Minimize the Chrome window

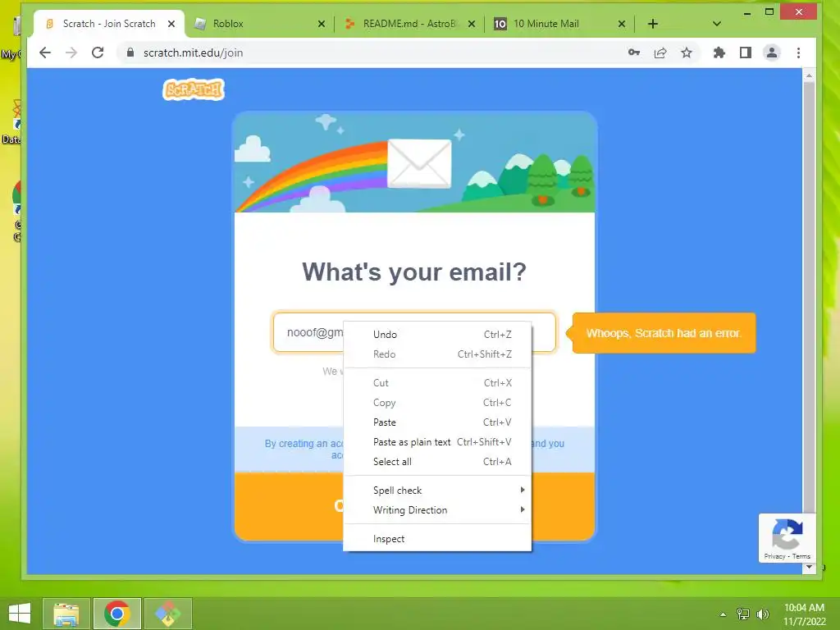coord(746,13)
